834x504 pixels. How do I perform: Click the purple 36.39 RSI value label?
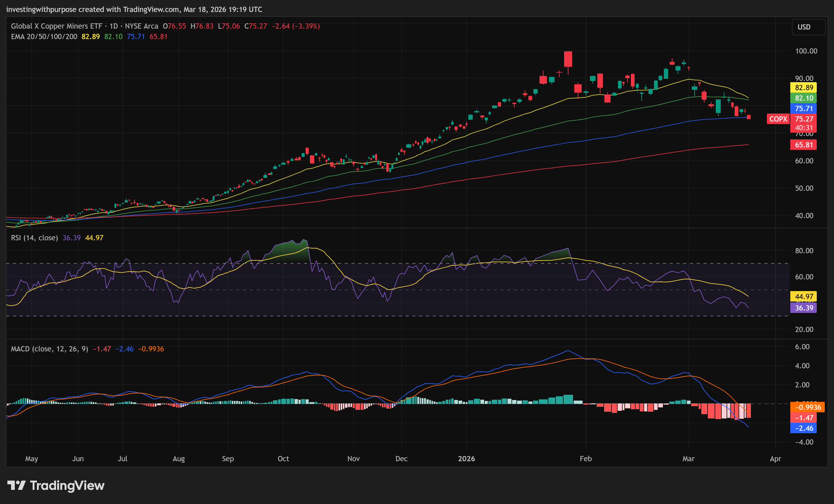click(x=804, y=308)
